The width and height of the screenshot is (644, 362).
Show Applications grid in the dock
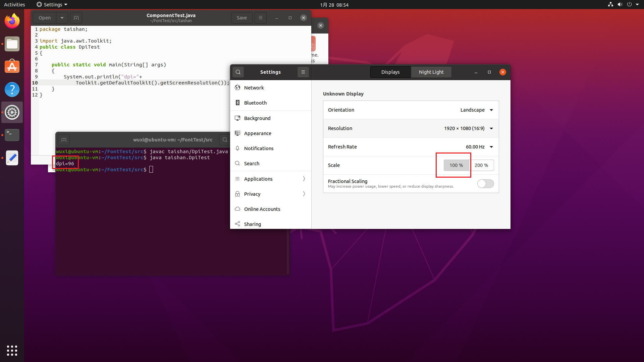pyautogui.click(x=12, y=350)
